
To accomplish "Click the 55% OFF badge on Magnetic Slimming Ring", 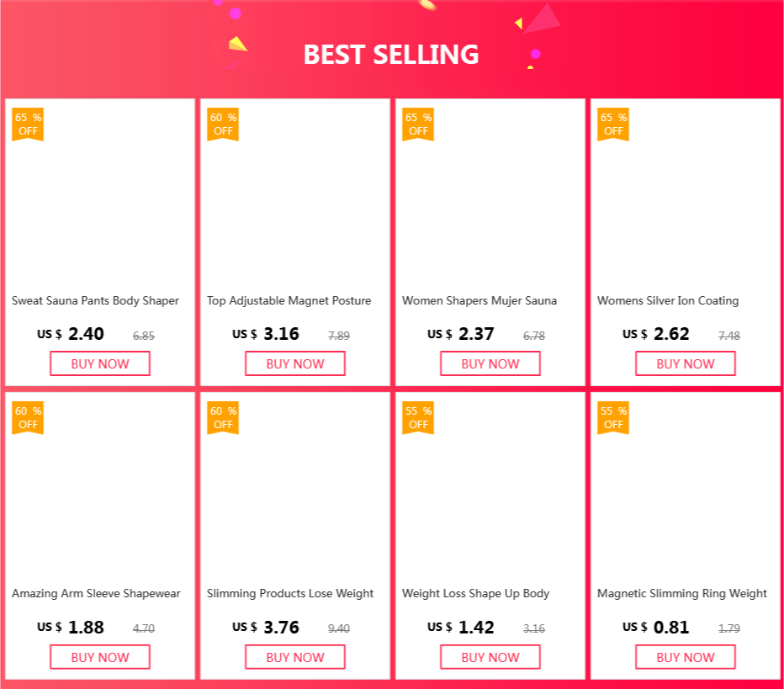I will pyautogui.click(x=613, y=417).
